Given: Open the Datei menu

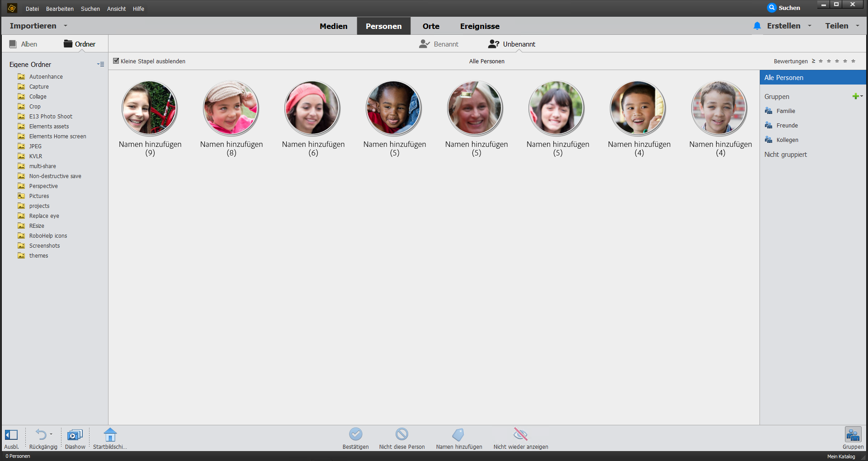Looking at the screenshot, I should click(x=32, y=9).
